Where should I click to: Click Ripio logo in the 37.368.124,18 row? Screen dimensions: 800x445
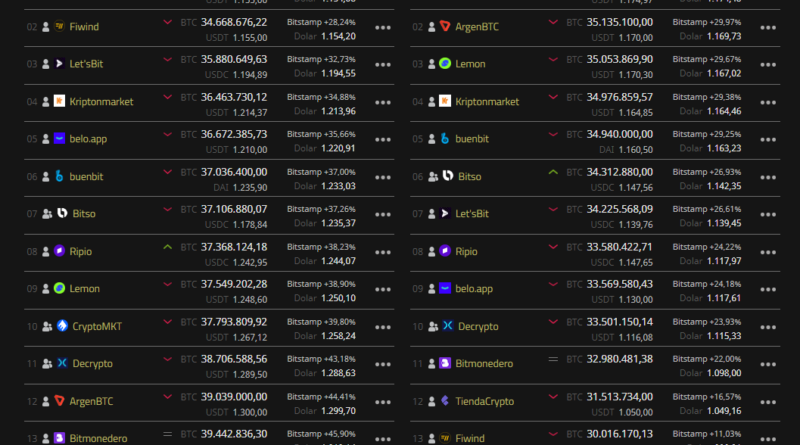click(60, 251)
